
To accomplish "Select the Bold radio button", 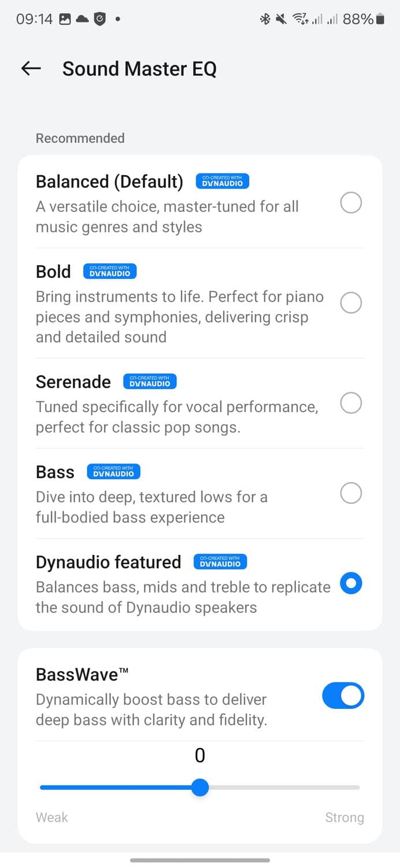I will pyautogui.click(x=351, y=303).
